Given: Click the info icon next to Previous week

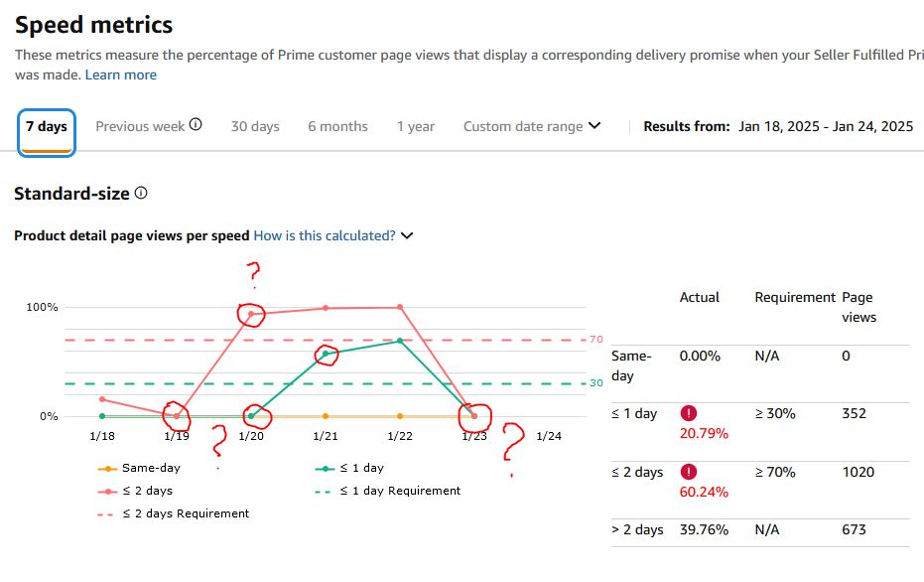Looking at the screenshot, I should tap(196, 125).
